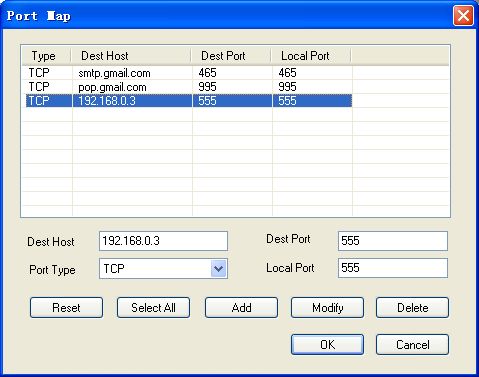The height and width of the screenshot is (377, 479).
Task: Cancel the Port Map dialog
Action: 412,344
